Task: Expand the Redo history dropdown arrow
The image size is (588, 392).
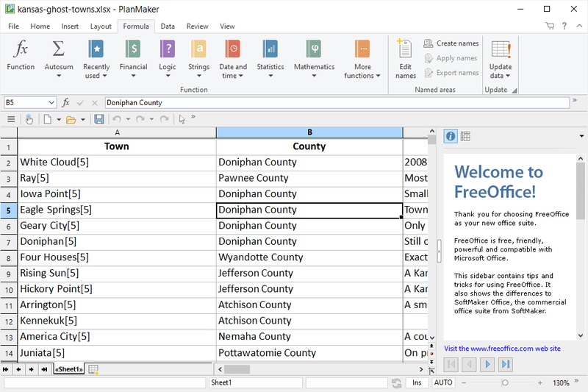Action: (151, 120)
